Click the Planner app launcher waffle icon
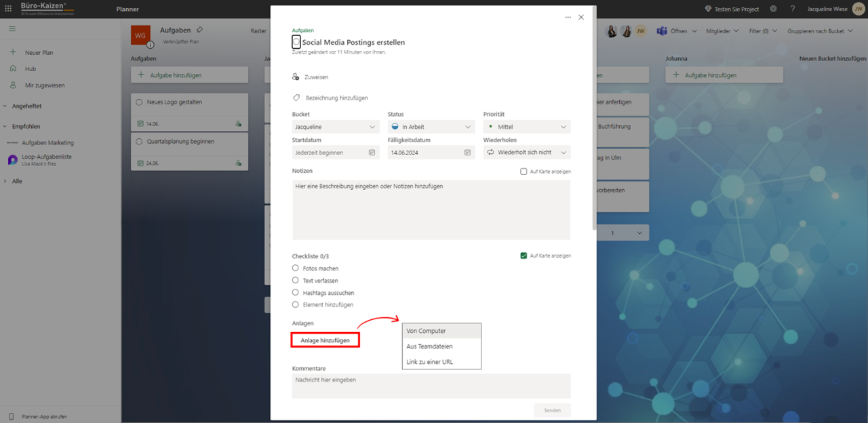Viewport: 868px width, 423px height. point(7,7)
